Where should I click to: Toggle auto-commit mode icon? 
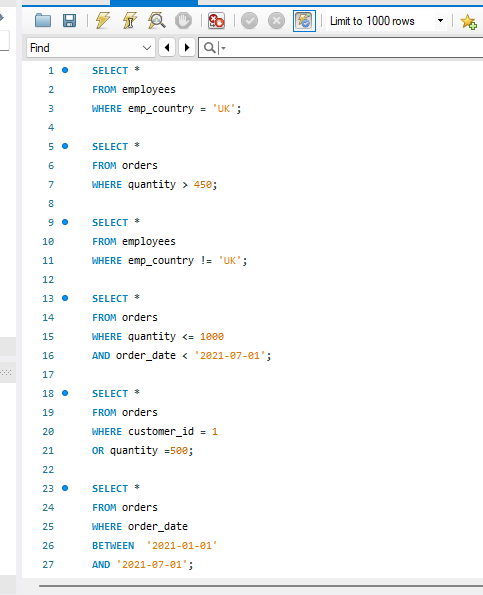pyautogui.click(x=304, y=20)
